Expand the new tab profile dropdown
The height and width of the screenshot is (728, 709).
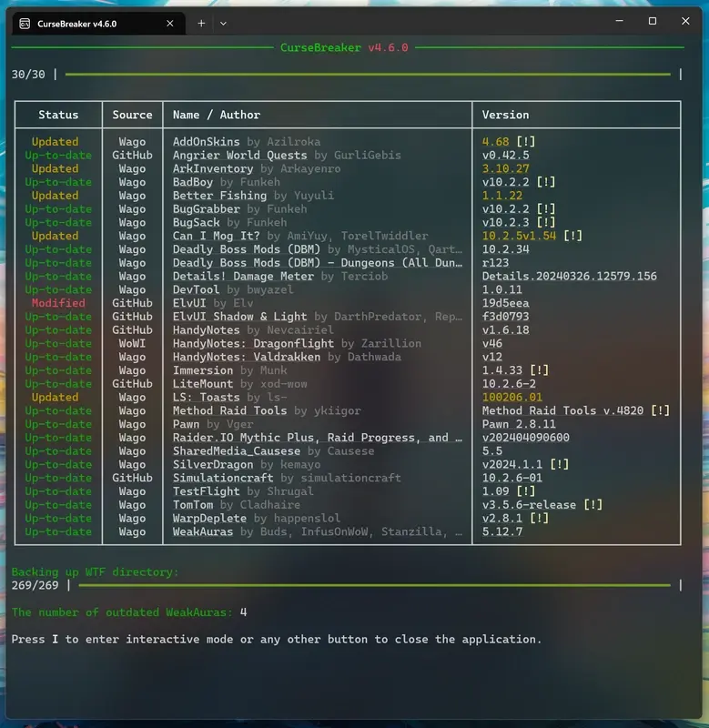click(x=223, y=24)
